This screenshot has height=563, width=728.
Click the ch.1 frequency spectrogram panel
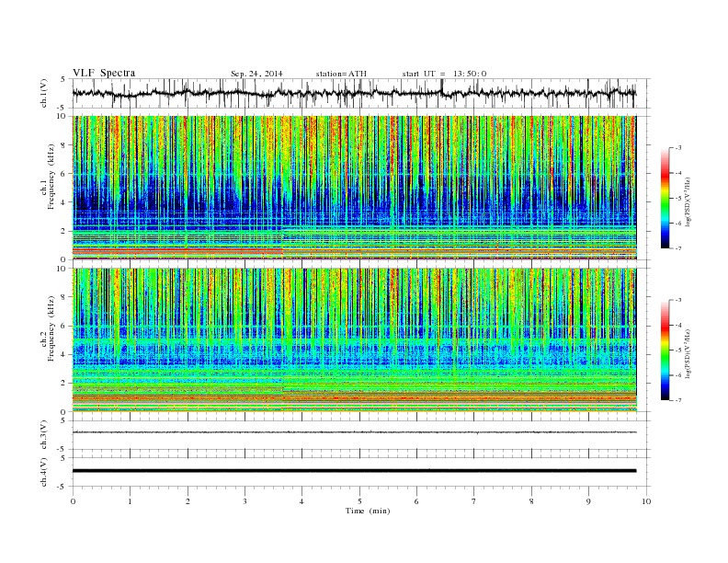point(354,188)
